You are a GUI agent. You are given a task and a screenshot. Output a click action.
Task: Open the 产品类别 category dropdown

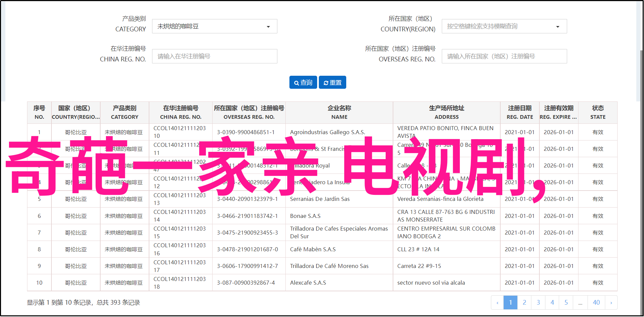(214, 26)
